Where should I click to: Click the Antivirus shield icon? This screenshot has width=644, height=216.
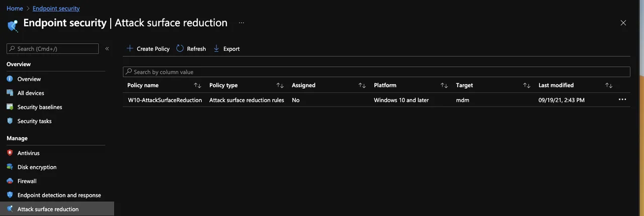(10, 153)
